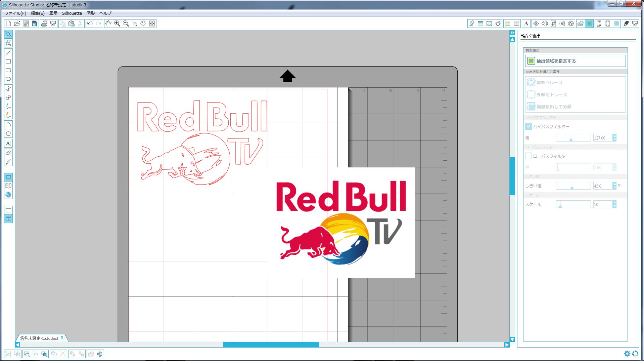This screenshot has height=361, width=644.
Task: Click the horizontal scrollbar thumb
Action: [271, 345]
